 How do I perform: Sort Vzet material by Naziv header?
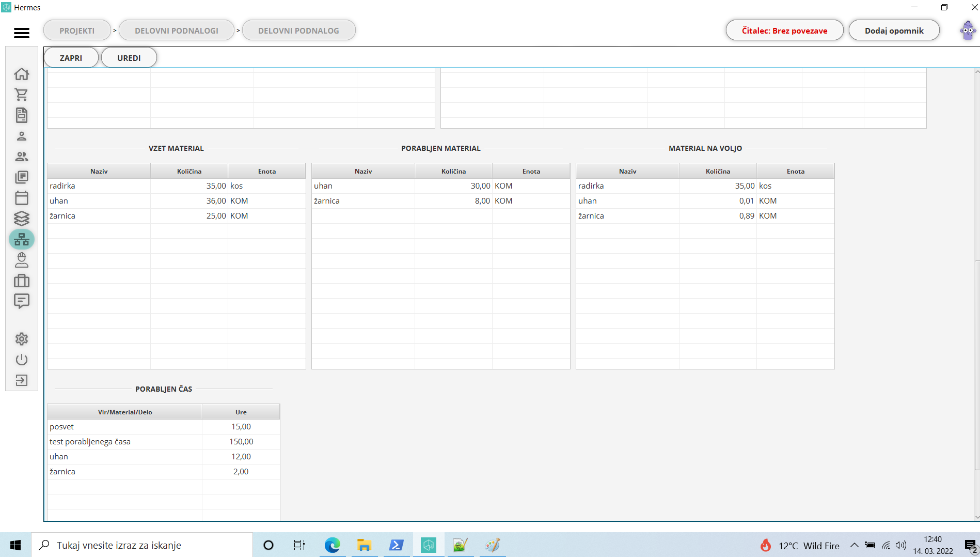99,171
